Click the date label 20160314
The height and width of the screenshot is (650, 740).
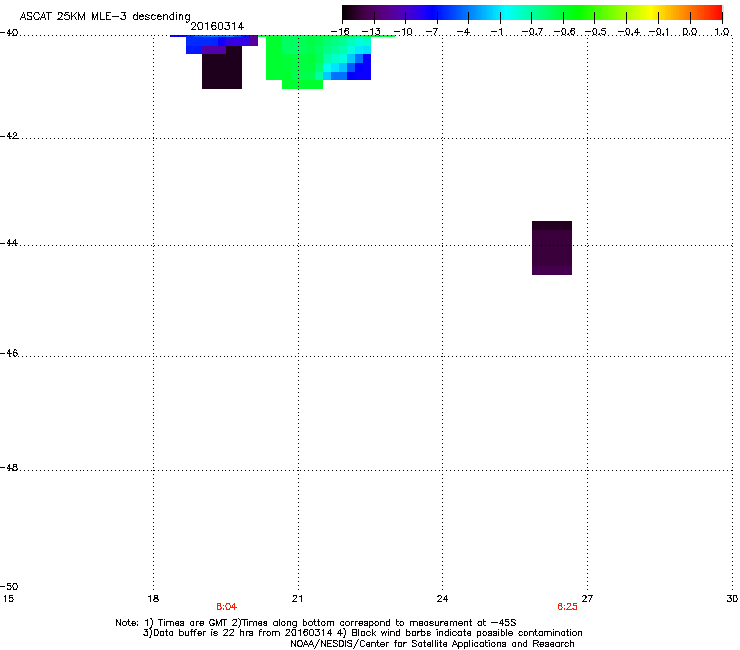coord(217,26)
